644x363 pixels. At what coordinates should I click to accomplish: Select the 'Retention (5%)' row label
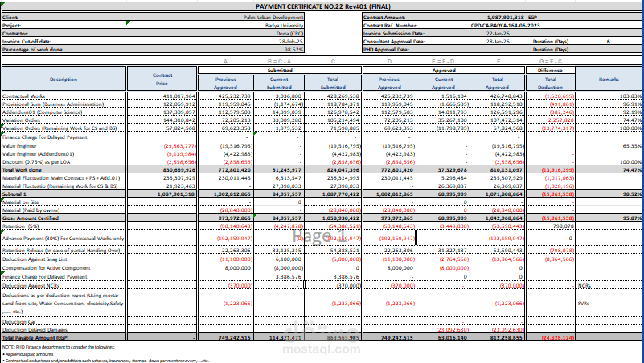tap(20, 226)
